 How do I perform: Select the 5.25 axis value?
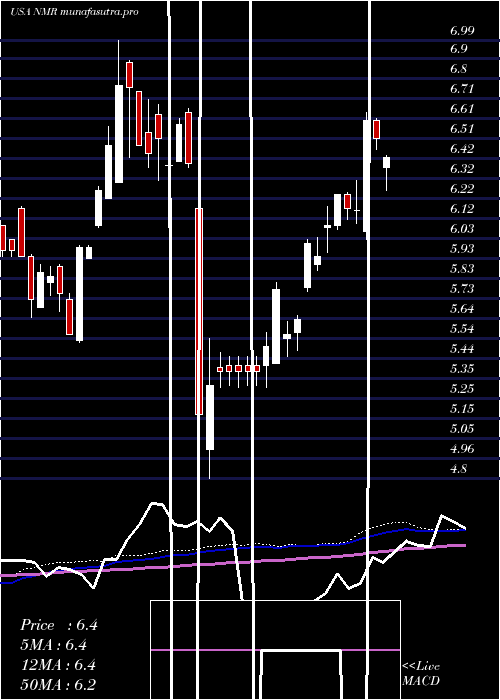click(x=462, y=388)
